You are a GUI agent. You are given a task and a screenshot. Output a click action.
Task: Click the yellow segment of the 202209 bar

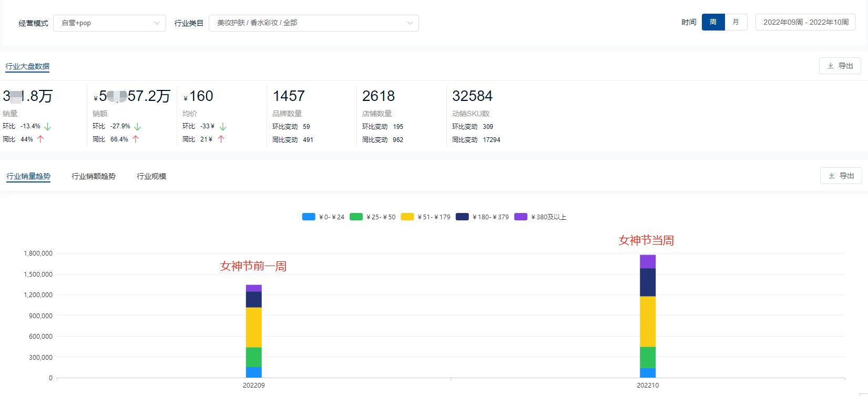[x=254, y=327]
